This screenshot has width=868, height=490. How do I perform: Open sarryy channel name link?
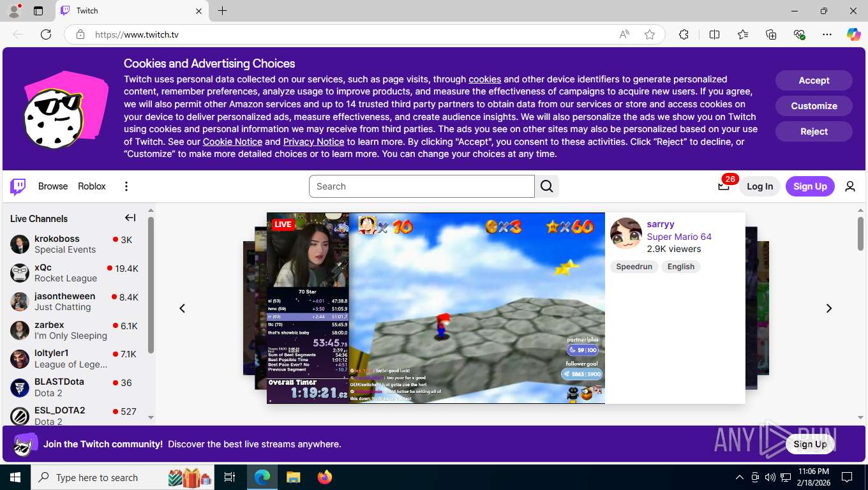click(x=661, y=224)
